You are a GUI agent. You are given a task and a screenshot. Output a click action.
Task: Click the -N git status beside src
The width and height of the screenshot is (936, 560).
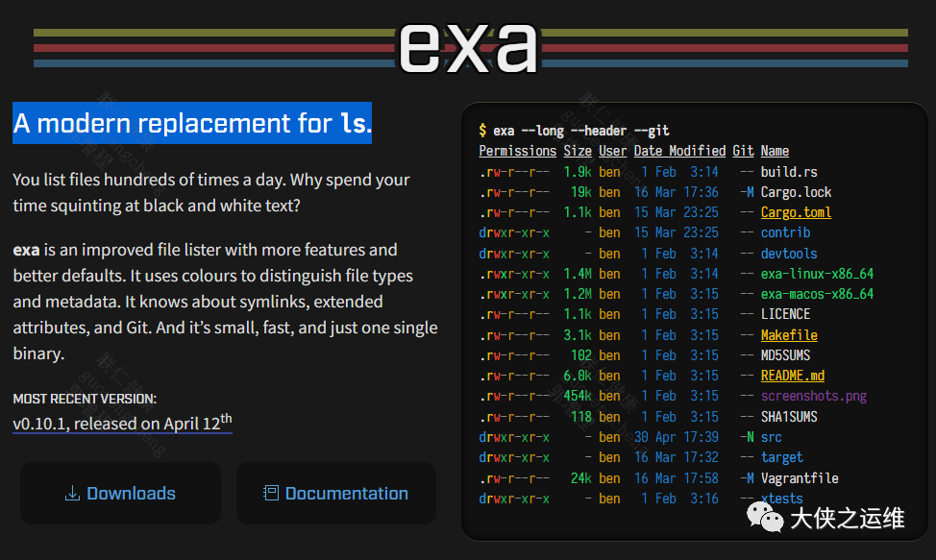point(747,437)
